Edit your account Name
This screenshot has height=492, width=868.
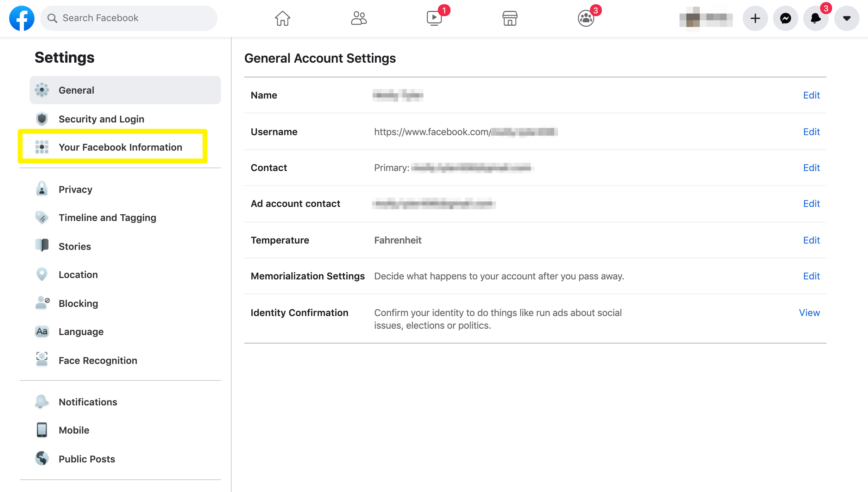(x=811, y=95)
